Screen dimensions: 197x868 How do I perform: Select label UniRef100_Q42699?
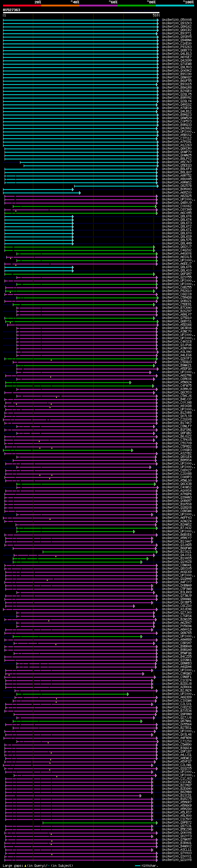[177, 60]
